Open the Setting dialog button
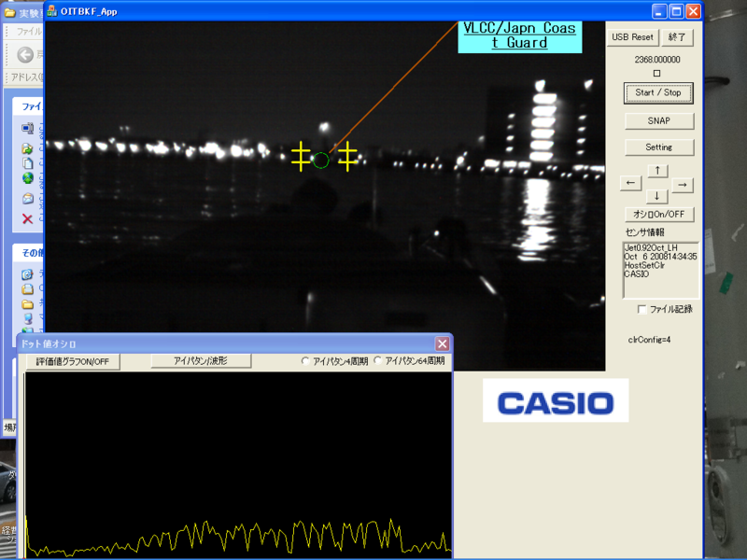The width and height of the screenshot is (747, 560). click(659, 147)
